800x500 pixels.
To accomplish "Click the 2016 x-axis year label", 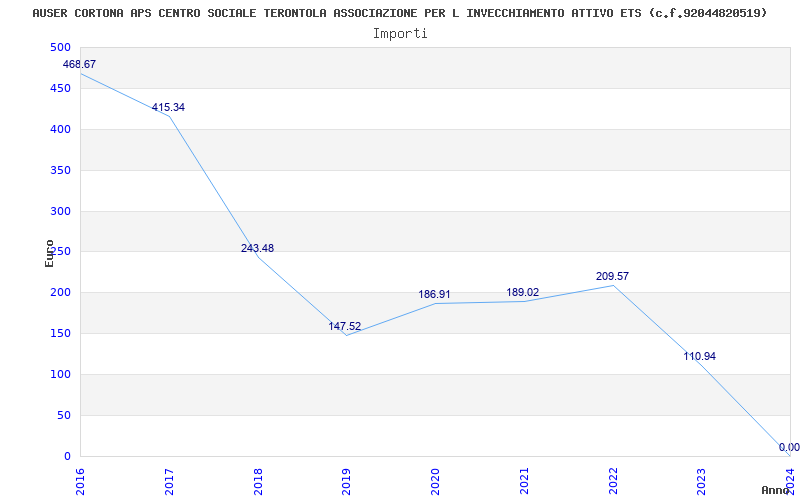I will pyautogui.click(x=81, y=481).
